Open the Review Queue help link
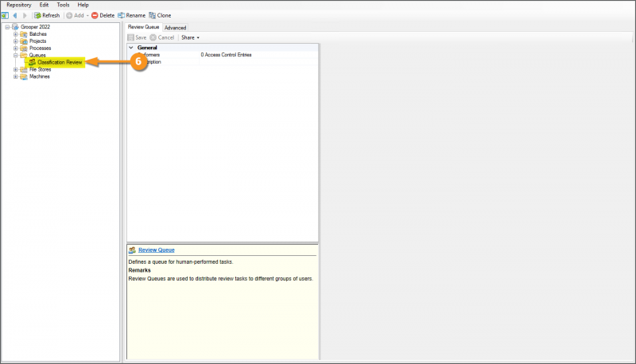This screenshot has width=636, height=364. pos(157,250)
